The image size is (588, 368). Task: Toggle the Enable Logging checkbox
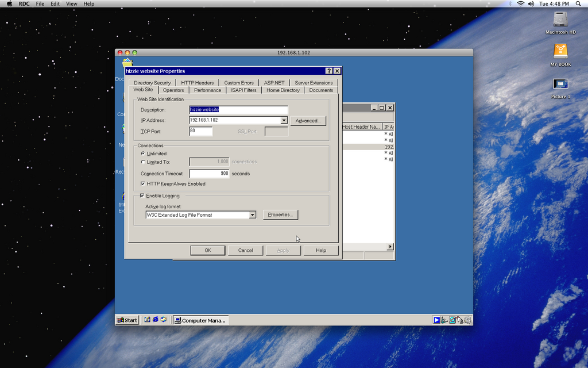(x=142, y=195)
